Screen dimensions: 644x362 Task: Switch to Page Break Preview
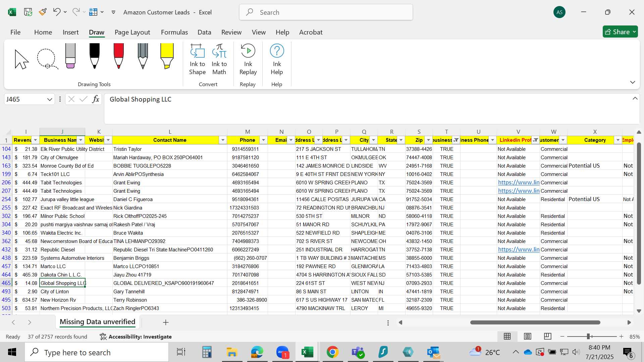[x=547, y=336]
